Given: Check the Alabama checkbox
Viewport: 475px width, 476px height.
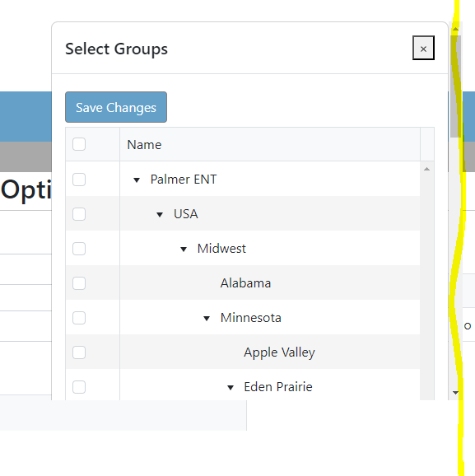Looking at the screenshot, I should click(x=79, y=283).
